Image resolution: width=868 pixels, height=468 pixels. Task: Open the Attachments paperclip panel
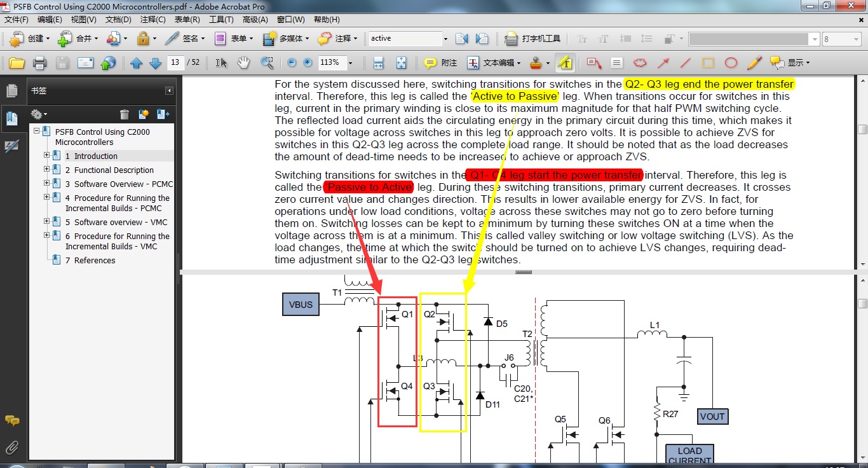coord(11,447)
